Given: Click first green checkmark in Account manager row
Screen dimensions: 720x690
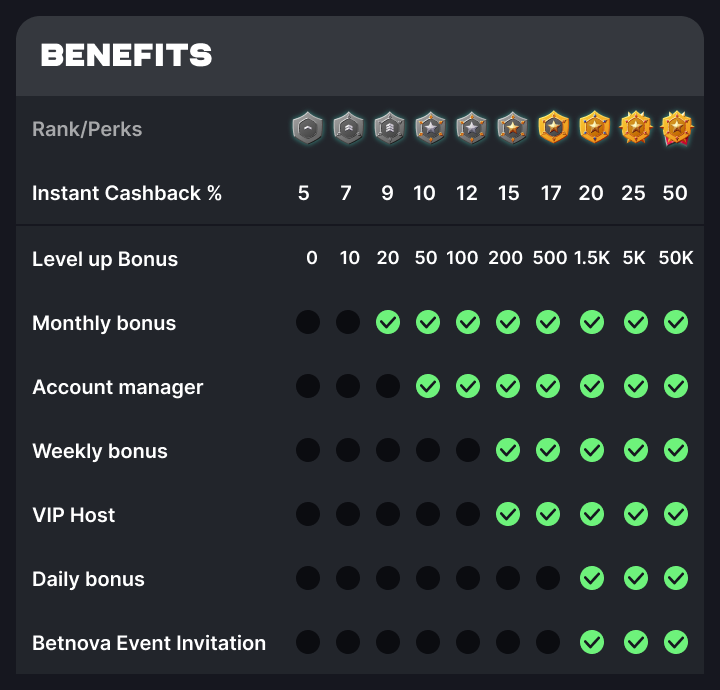Looking at the screenshot, I should pos(428,386).
